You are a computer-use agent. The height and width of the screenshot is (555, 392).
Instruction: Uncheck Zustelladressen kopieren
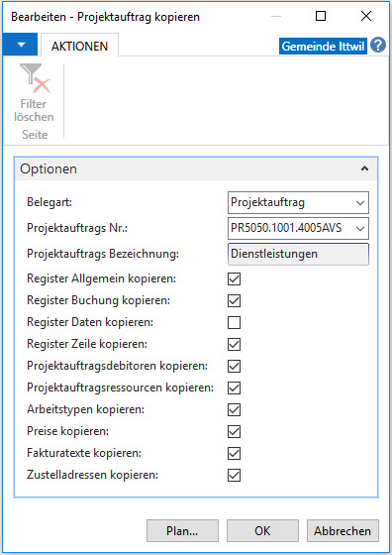point(234,475)
